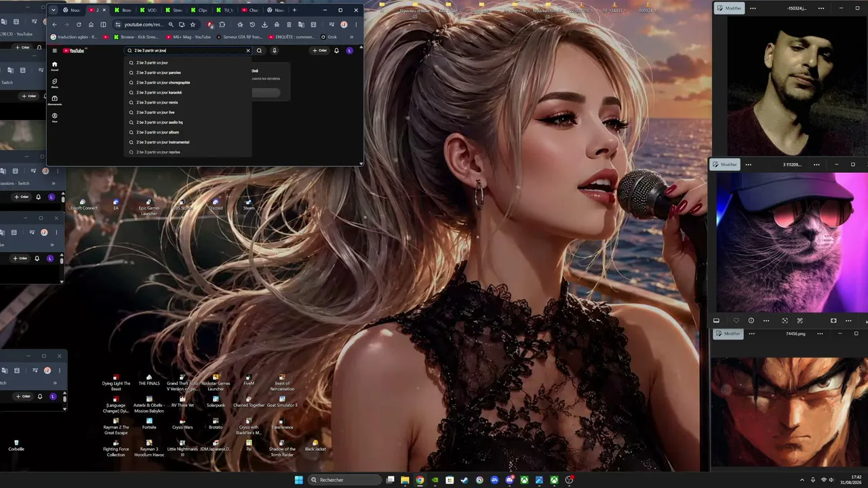Open Chrome's history clock icon
868x488 pixels.
252,24
